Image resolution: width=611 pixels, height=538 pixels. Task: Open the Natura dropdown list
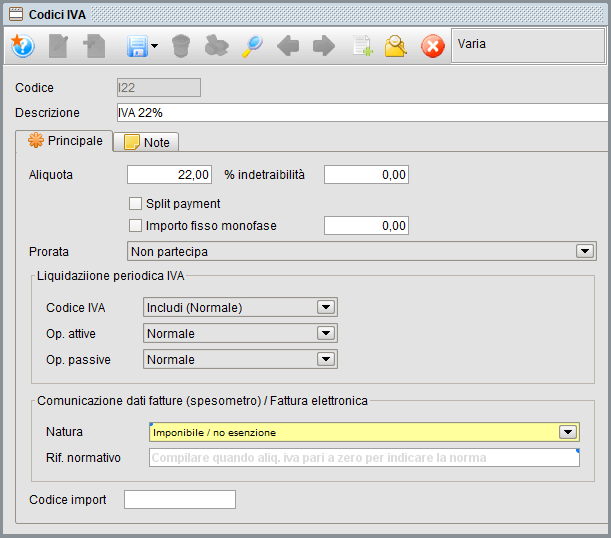pos(568,433)
